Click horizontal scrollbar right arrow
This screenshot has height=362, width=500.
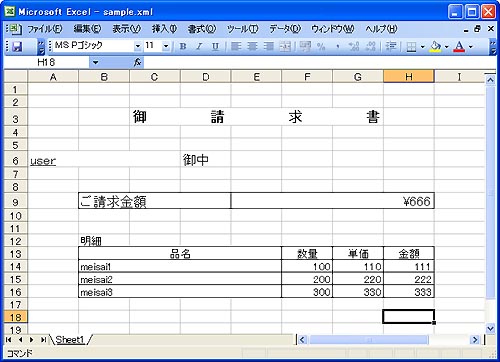click(475, 340)
